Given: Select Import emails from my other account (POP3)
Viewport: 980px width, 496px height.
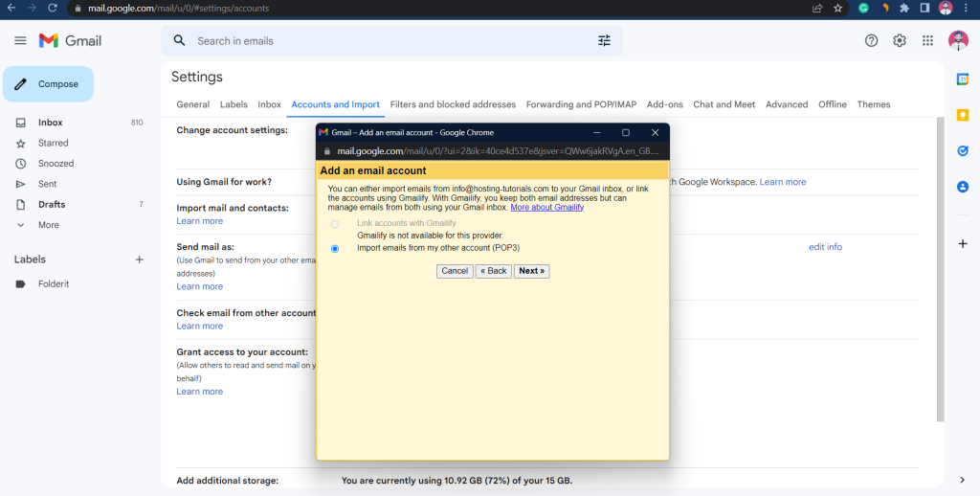Looking at the screenshot, I should coord(335,248).
